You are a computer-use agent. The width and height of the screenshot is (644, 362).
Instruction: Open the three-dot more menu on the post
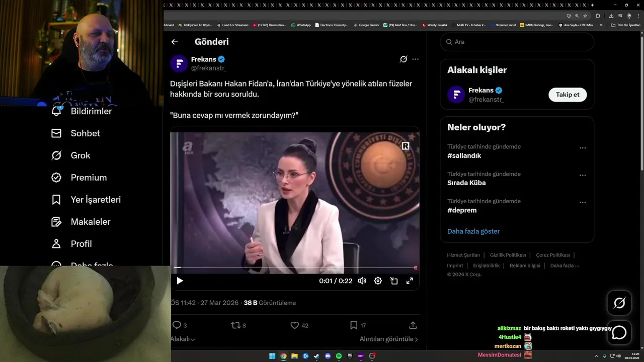(415, 59)
